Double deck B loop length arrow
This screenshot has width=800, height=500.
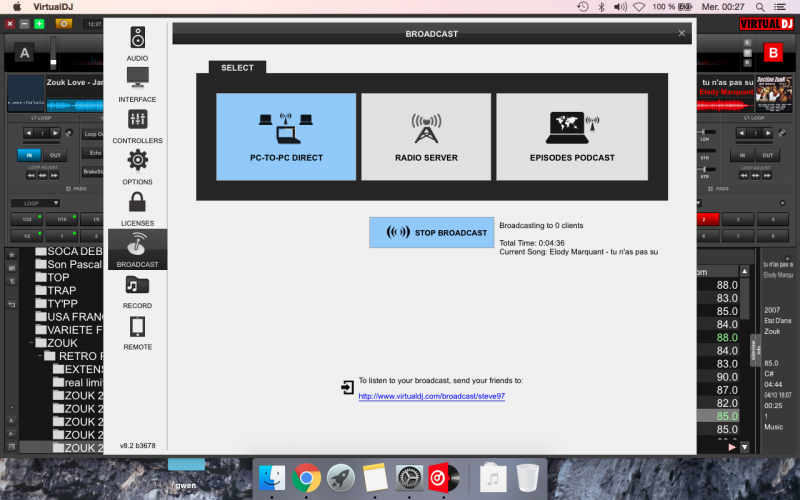(768, 133)
